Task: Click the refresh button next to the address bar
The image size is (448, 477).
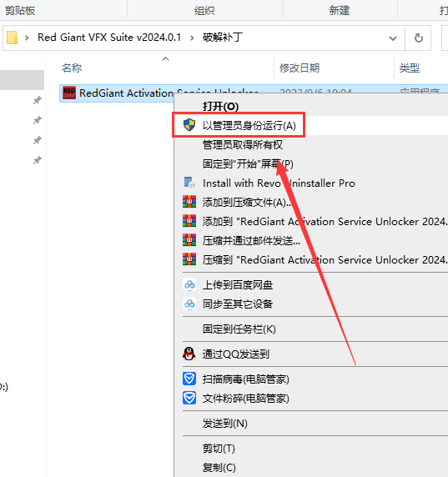Action: pos(419,38)
